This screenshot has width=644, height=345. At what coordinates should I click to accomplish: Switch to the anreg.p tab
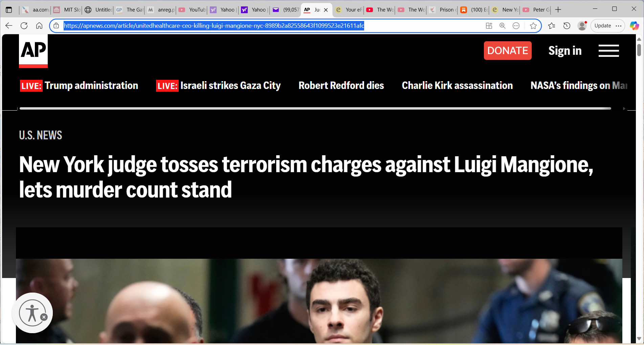coord(161,10)
